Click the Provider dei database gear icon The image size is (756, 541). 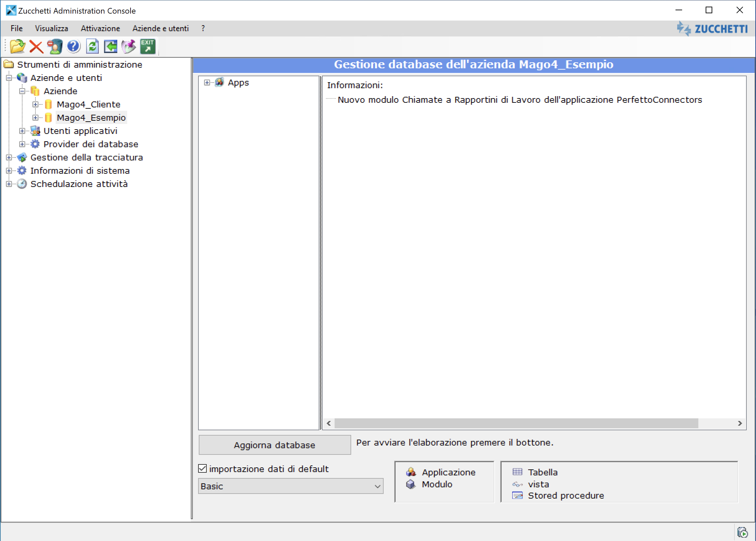pos(35,144)
